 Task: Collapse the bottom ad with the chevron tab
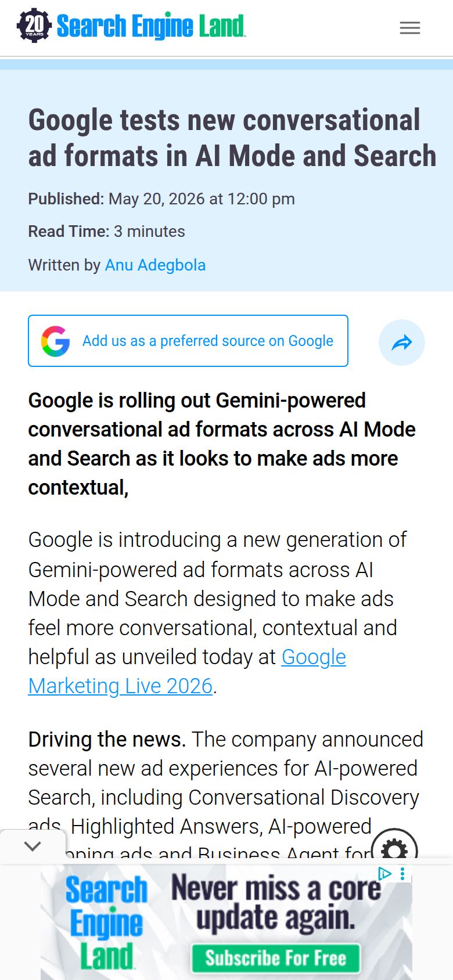(x=33, y=846)
